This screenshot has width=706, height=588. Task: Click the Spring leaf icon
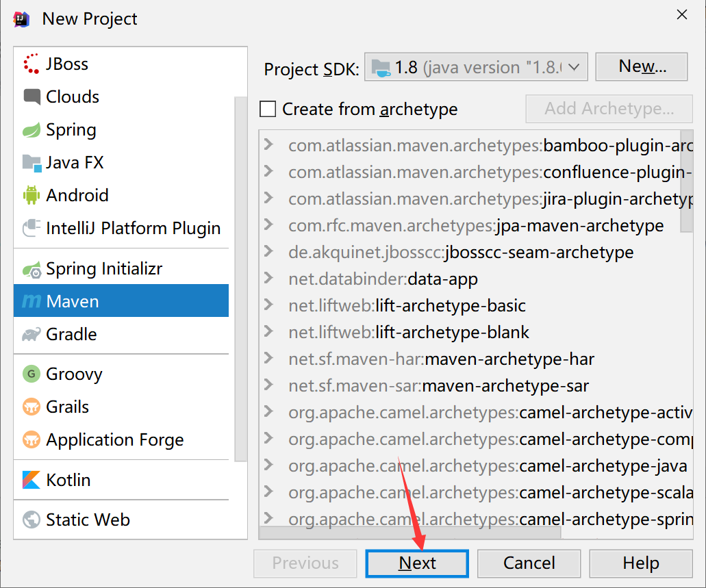[x=31, y=129]
